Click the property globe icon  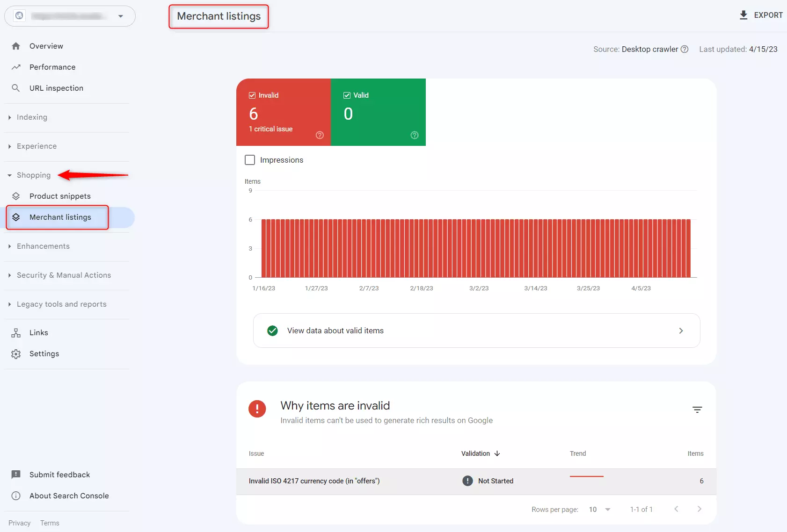[19, 16]
